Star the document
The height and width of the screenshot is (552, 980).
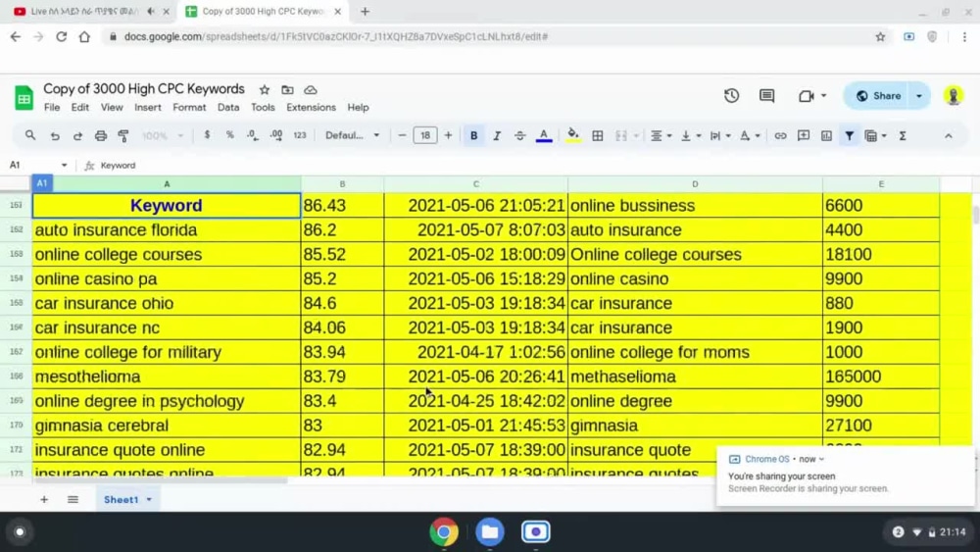point(265,90)
